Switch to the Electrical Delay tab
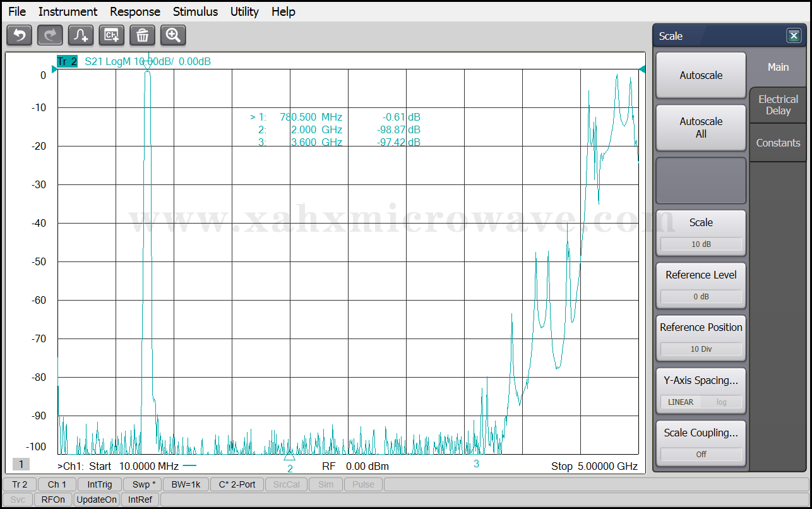Screen dimensions: 812x509 [778, 105]
